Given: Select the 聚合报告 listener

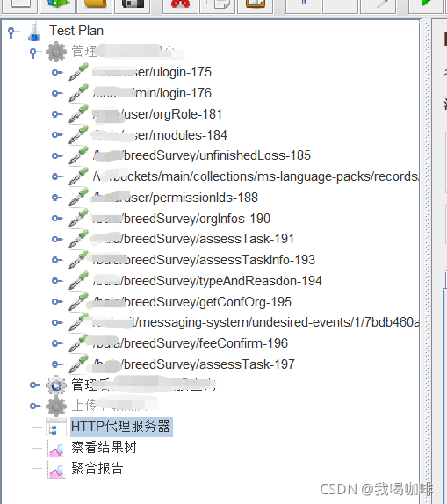Looking at the screenshot, I should click(x=97, y=468).
